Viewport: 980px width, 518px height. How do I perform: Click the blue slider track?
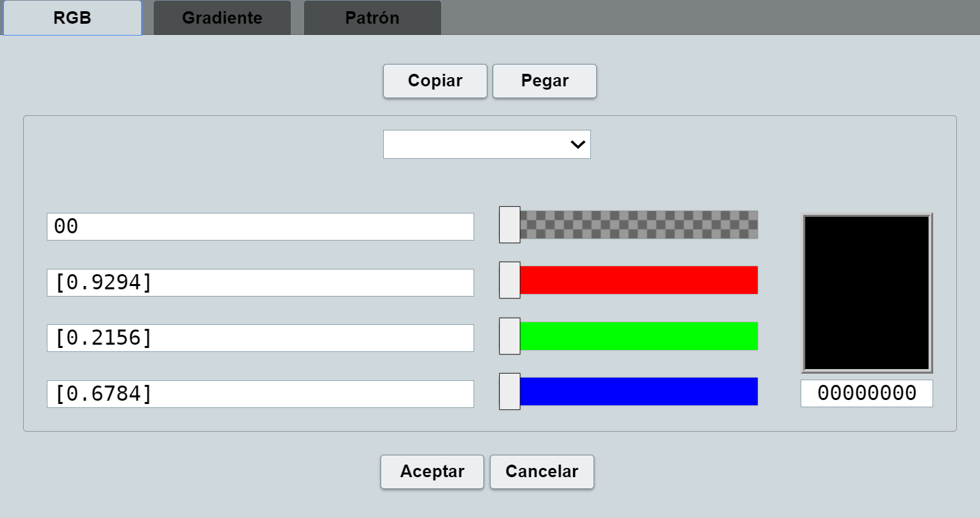[638, 391]
